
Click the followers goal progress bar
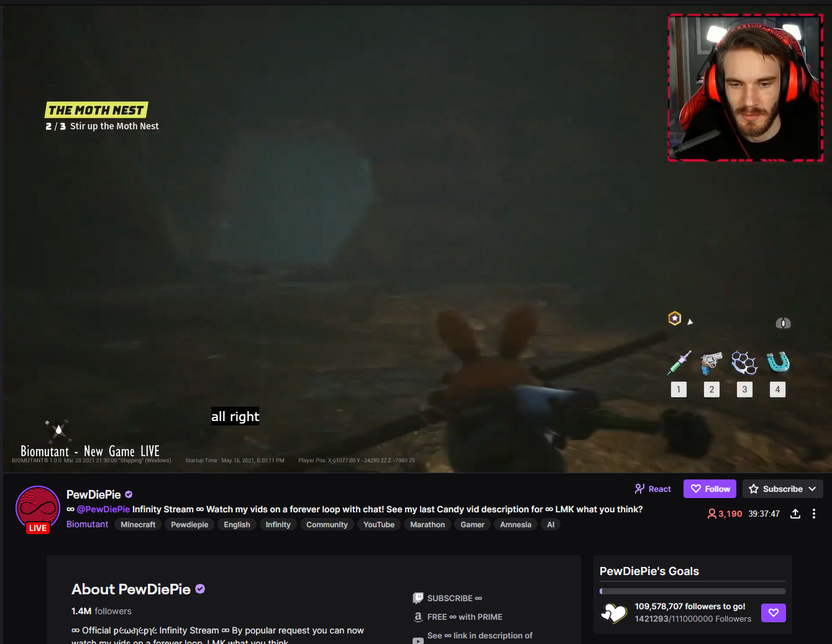point(693,591)
